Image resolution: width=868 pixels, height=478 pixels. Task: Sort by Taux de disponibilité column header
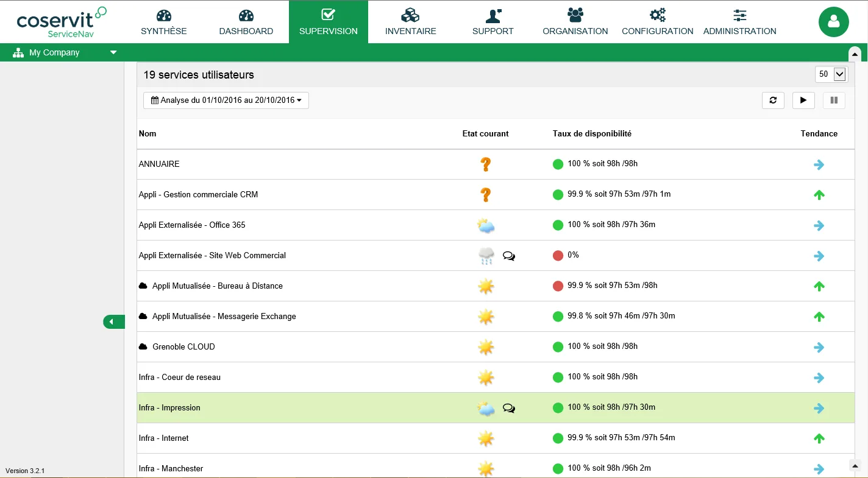point(592,133)
